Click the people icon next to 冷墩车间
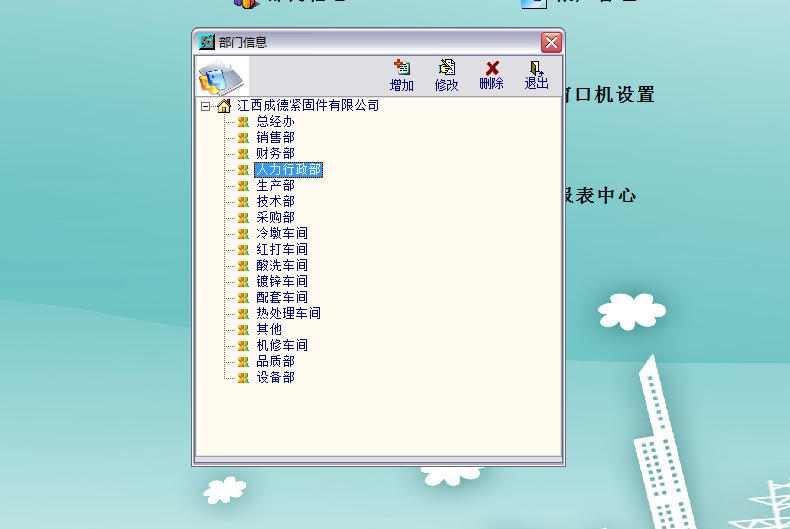 [243, 234]
